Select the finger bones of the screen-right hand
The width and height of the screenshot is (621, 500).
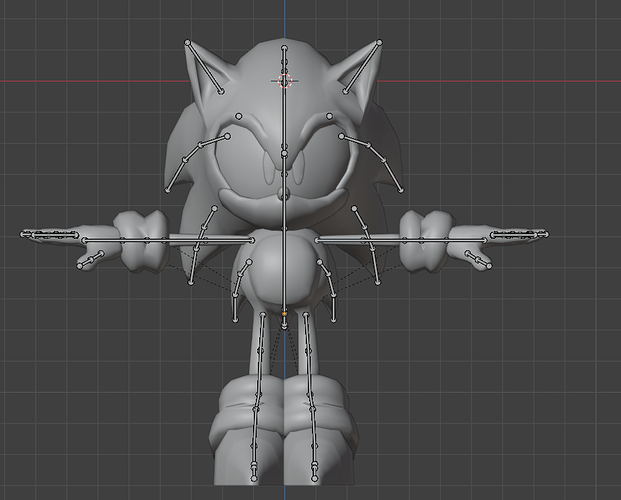click(x=519, y=235)
